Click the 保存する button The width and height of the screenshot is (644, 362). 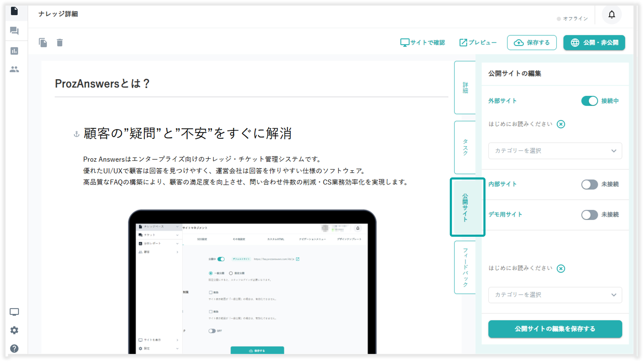point(531,43)
